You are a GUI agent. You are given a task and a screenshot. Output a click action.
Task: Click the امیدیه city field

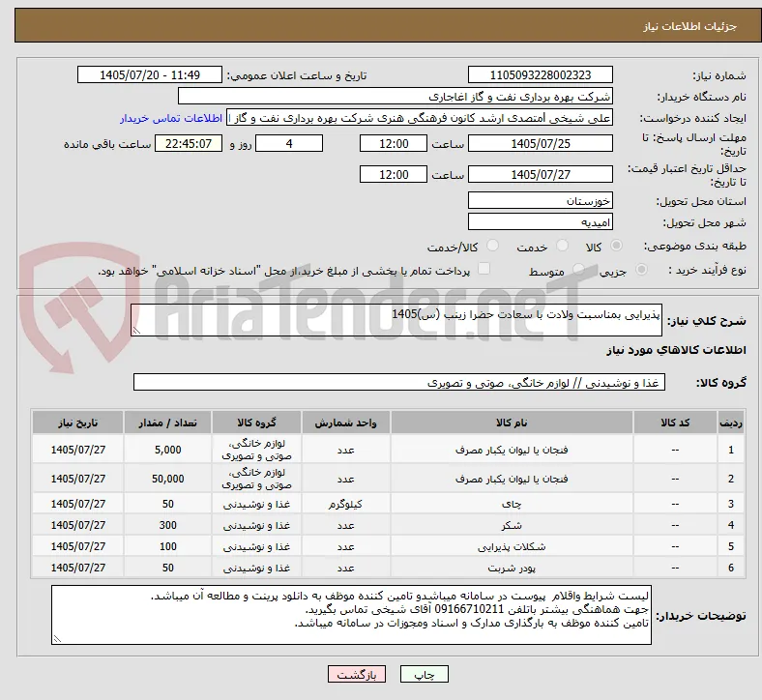(x=541, y=221)
